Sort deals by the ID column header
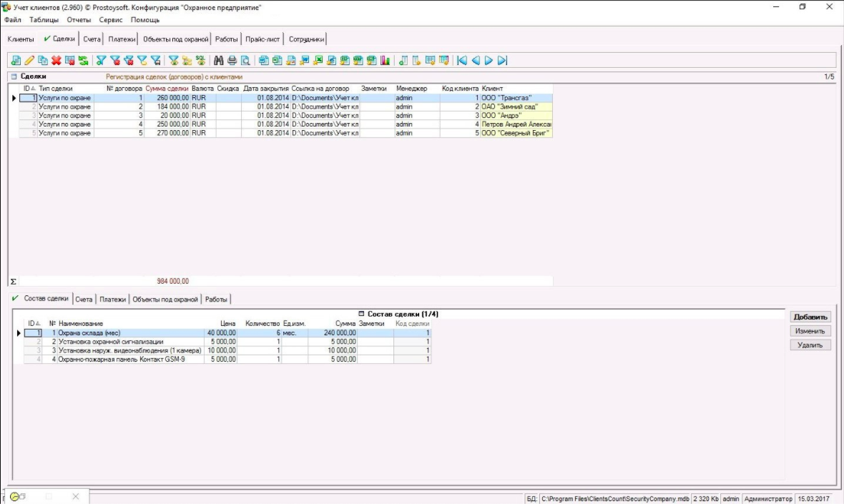844x504 pixels. [28, 88]
